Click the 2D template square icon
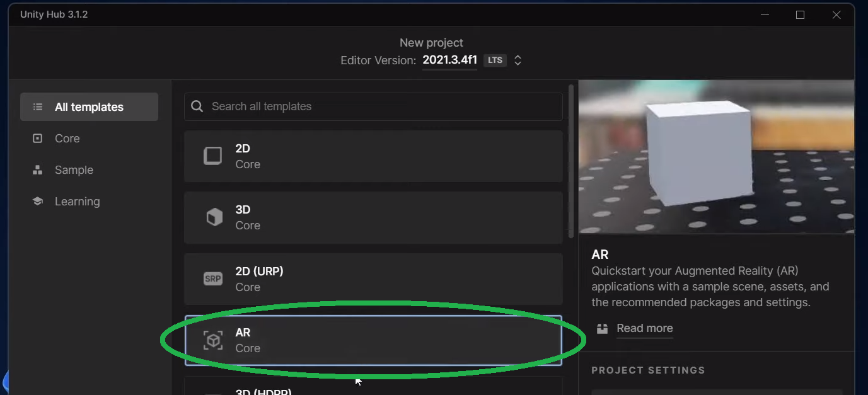The image size is (868, 395). click(213, 156)
